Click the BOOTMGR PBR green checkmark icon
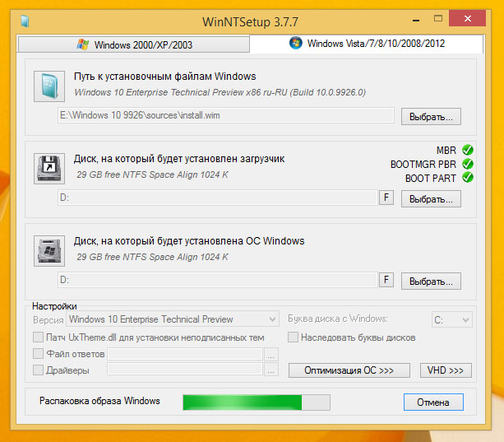This screenshot has width=504, height=442. coord(468,164)
